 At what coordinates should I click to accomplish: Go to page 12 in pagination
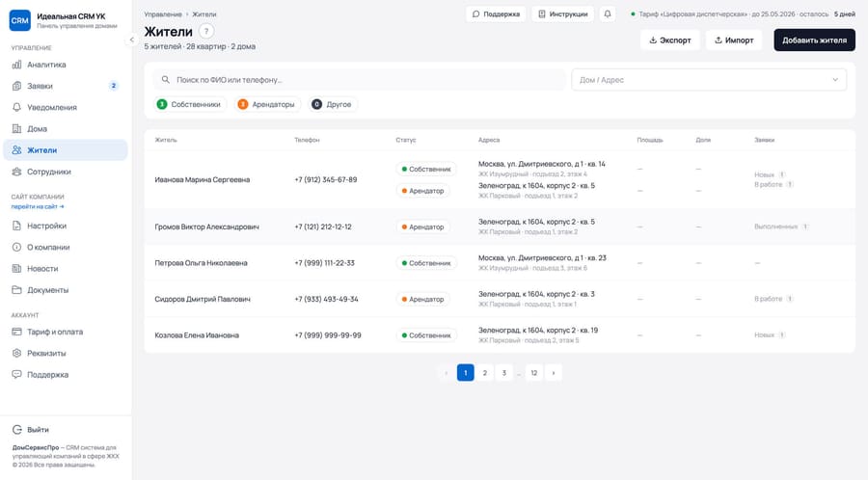click(x=533, y=373)
